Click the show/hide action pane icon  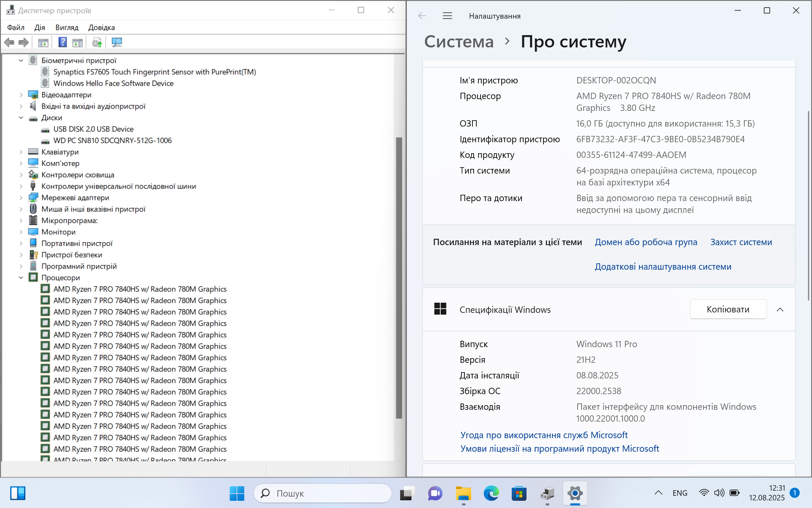click(x=78, y=42)
